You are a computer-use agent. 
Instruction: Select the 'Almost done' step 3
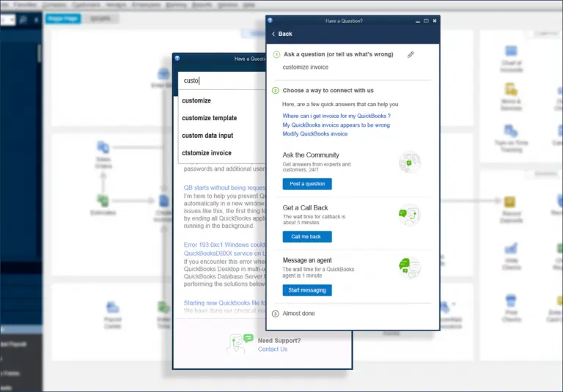pyautogui.click(x=298, y=314)
